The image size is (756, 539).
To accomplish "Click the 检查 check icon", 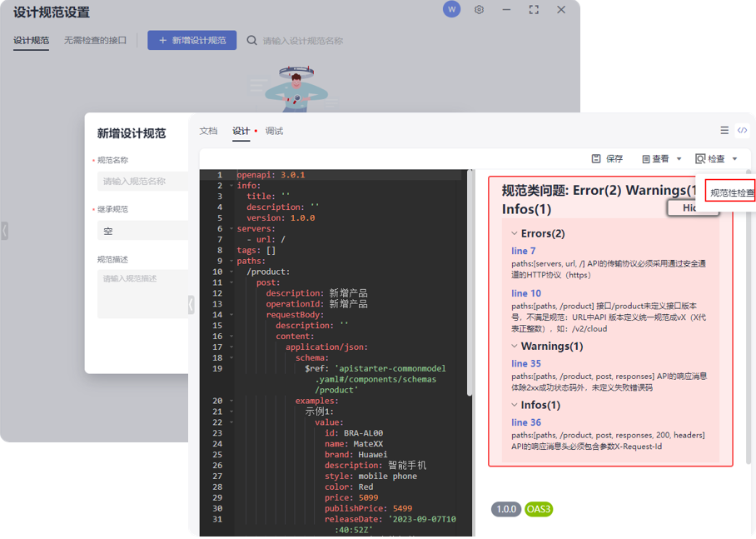I will tap(699, 158).
